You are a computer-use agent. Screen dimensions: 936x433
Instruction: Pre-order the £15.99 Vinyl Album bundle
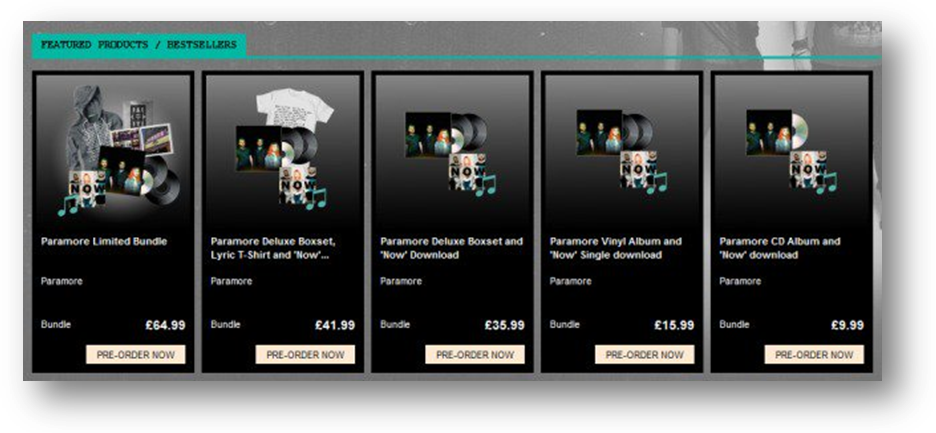point(645,354)
